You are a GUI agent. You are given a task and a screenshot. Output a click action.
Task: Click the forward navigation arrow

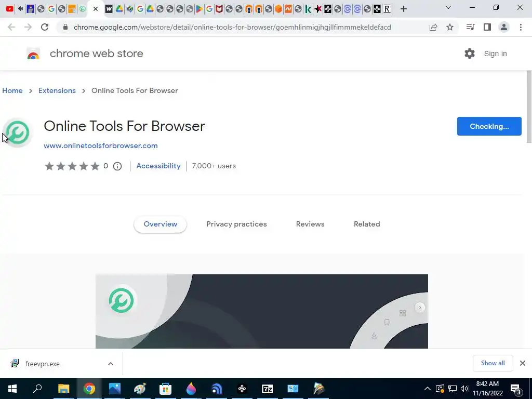28,27
